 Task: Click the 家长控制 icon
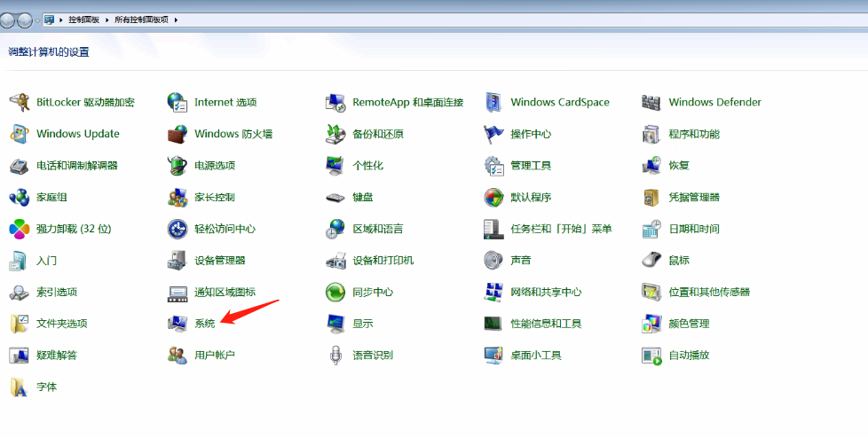click(178, 197)
